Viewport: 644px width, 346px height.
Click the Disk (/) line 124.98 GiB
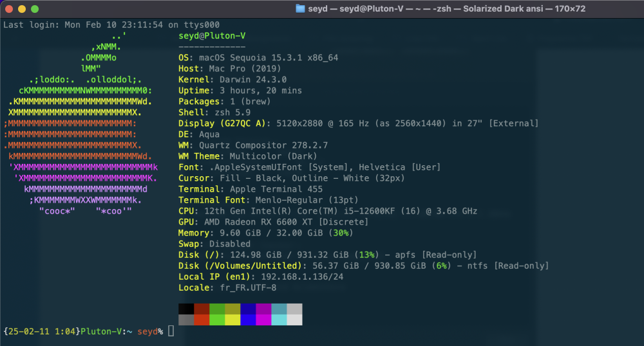click(328, 255)
